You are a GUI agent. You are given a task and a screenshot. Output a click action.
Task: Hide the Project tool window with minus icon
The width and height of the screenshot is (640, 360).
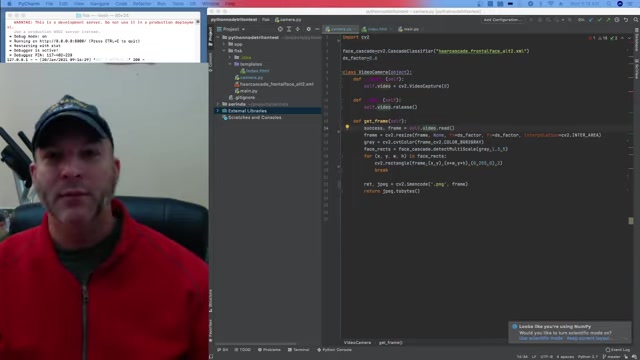tap(317, 29)
